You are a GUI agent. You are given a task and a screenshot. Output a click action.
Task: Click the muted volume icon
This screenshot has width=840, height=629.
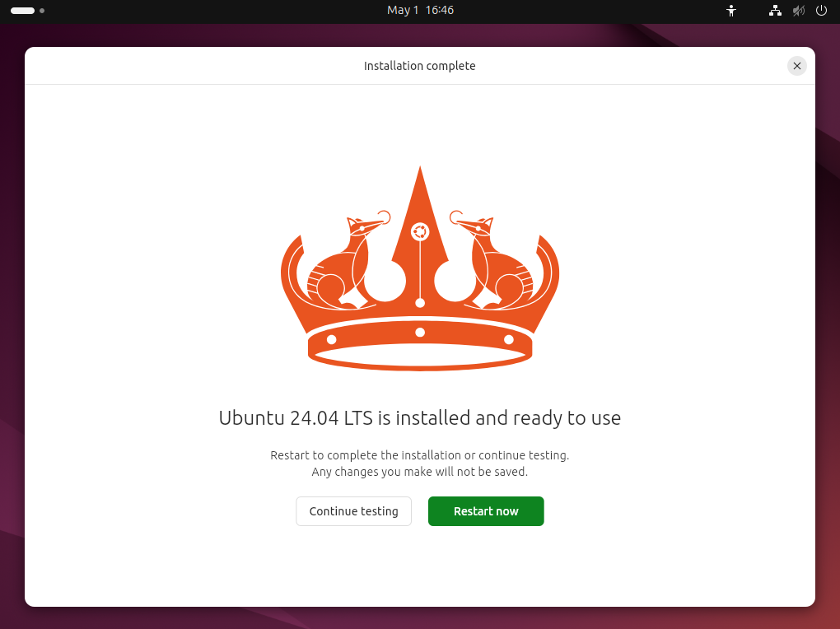pos(798,11)
